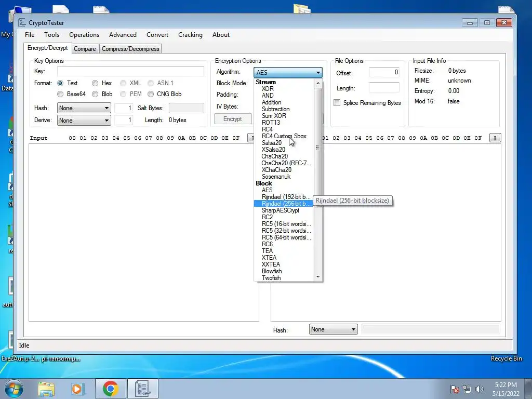Open Google Chrome from the taskbar

click(110, 389)
